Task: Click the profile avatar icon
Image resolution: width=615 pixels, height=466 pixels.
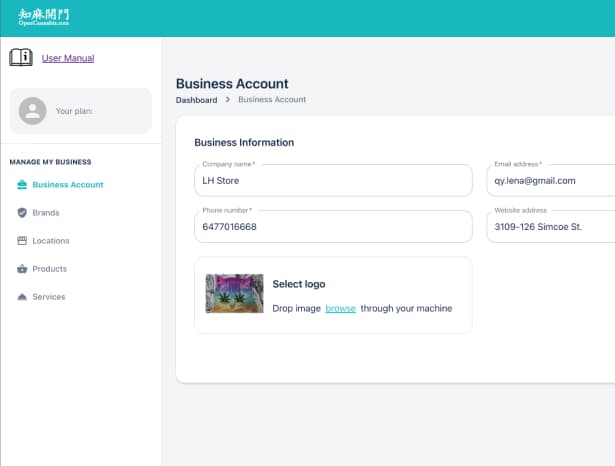Action: [x=33, y=111]
